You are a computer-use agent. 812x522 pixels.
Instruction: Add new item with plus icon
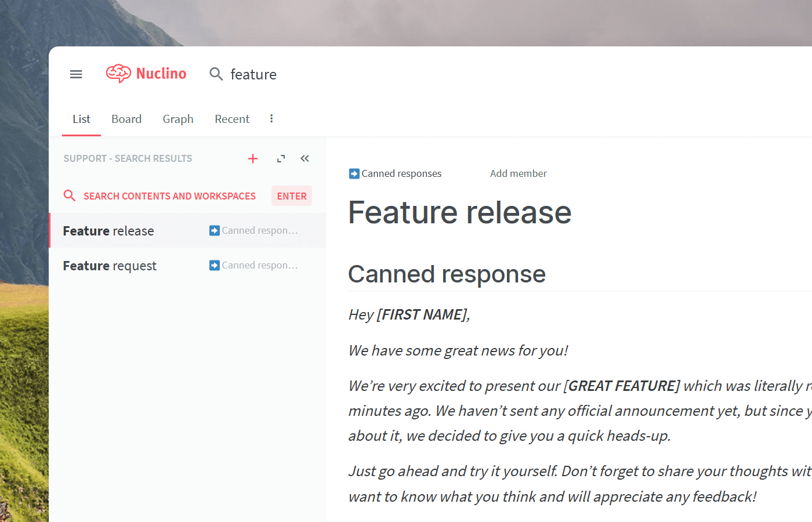253,158
